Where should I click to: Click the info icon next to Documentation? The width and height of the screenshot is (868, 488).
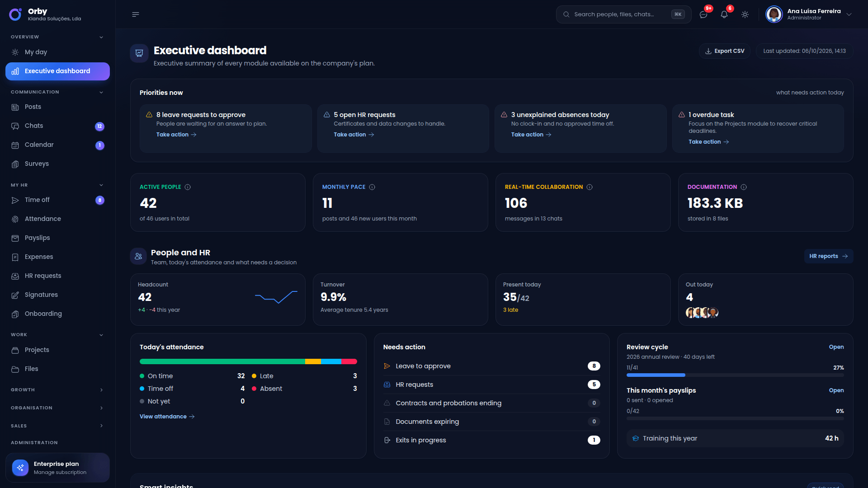[x=744, y=187]
